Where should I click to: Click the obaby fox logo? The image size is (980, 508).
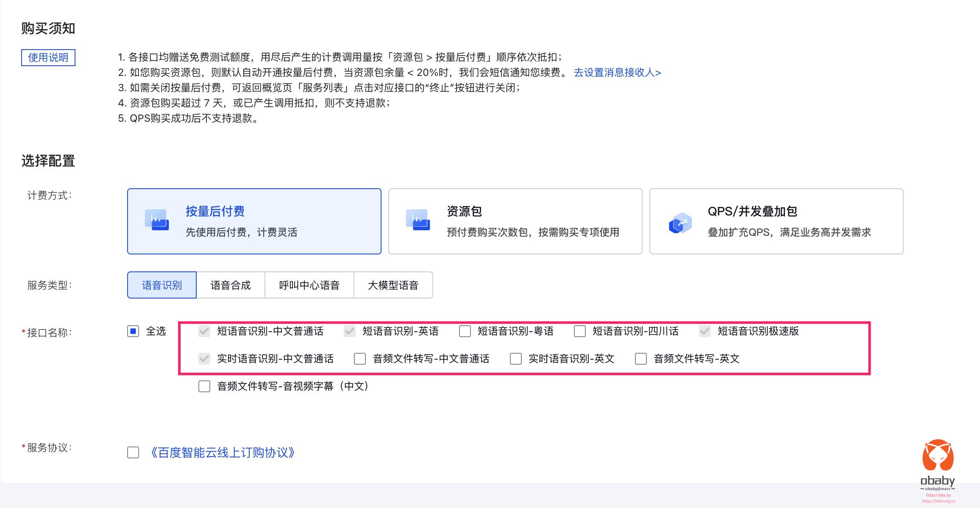coord(938,455)
